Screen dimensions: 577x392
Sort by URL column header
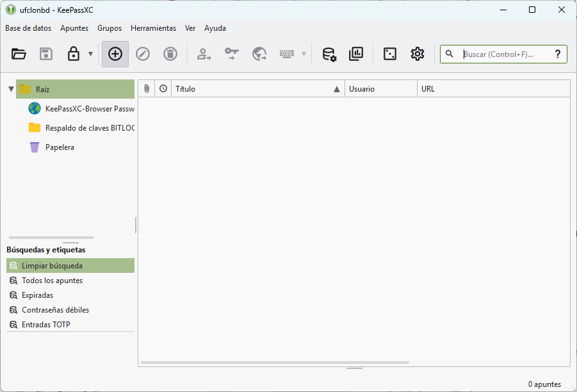coord(494,88)
